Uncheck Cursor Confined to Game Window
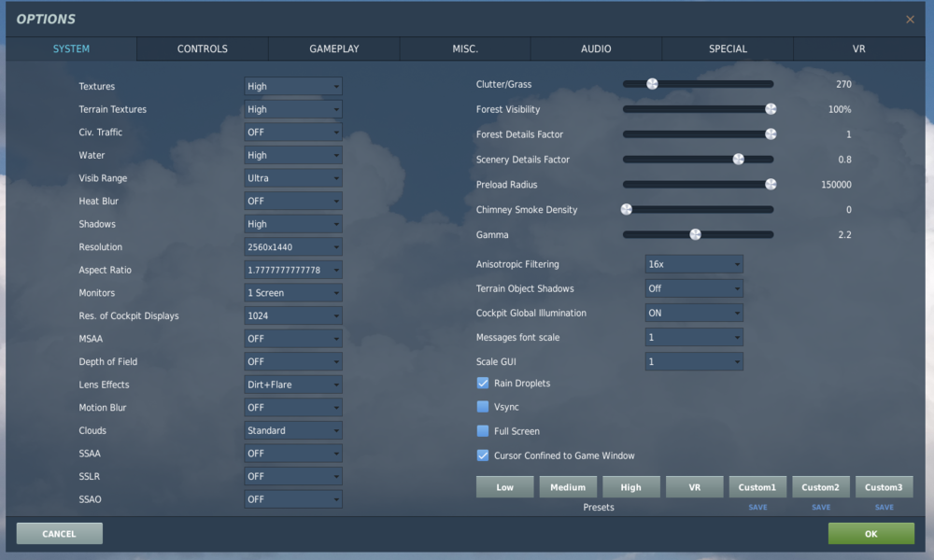Image resolution: width=934 pixels, height=560 pixels. click(483, 455)
